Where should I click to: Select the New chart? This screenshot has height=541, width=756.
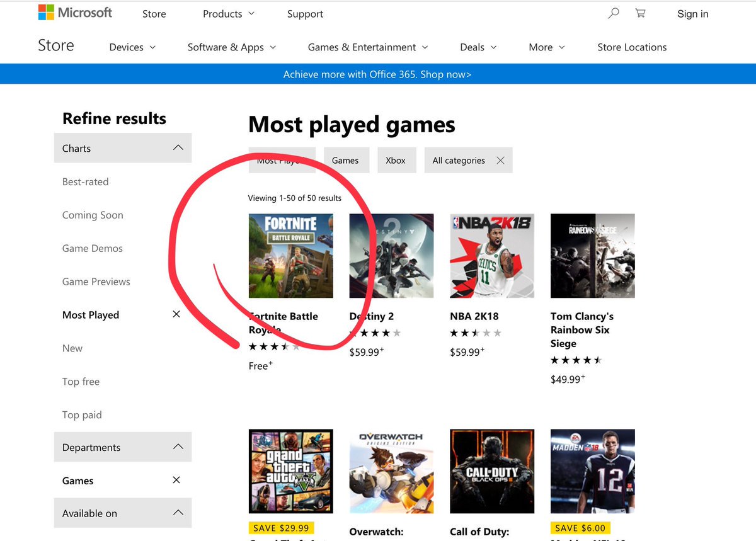coord(72,348)
